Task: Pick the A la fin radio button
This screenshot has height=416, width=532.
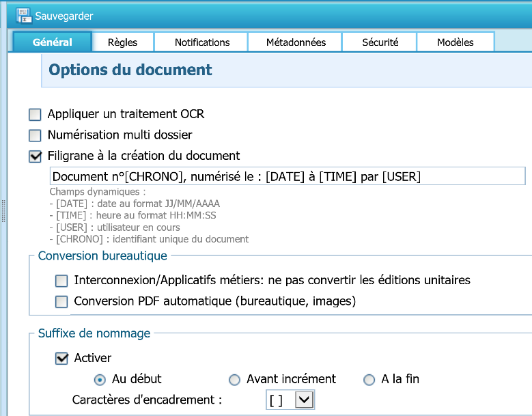Action: tap(369, 379)
